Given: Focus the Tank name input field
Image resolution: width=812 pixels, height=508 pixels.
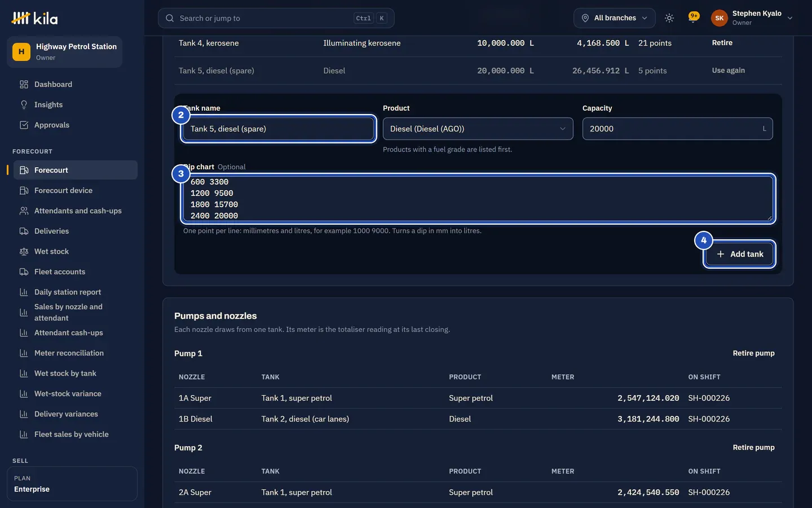Looking at the screenshot, I should 279,129.
